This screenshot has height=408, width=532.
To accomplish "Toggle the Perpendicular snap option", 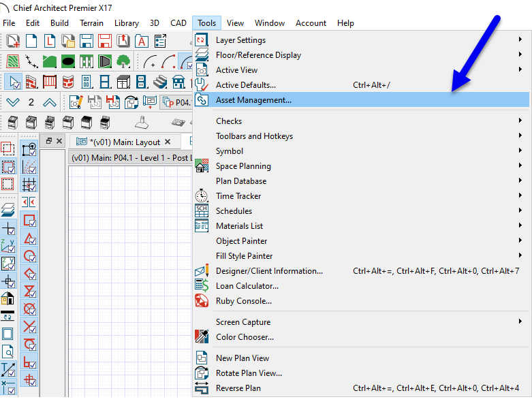I will coord(29,362).
